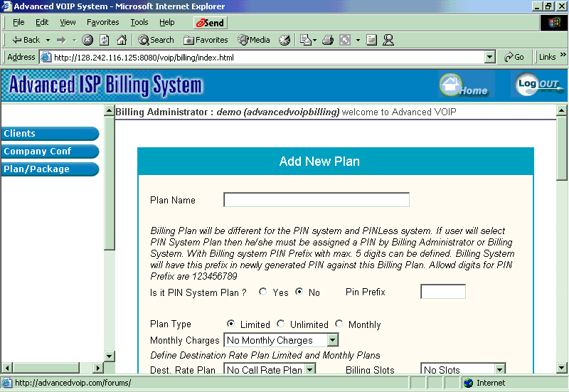This screenshot has width=569, height=392.
Task: Open the Favorites menu
Action: pos(102,23)
